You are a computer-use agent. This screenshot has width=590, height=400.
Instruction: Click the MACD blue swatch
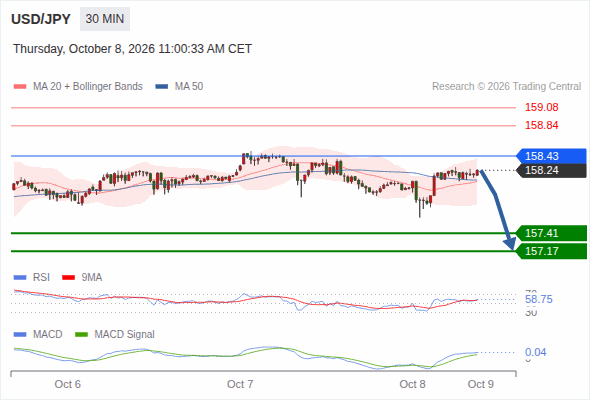pyautogui.click(x=20, y=335)
